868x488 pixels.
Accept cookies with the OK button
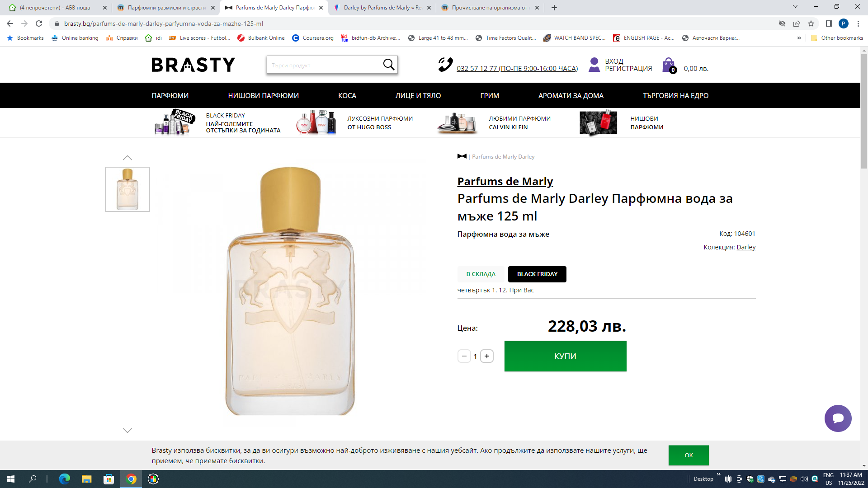click(689, 455)
